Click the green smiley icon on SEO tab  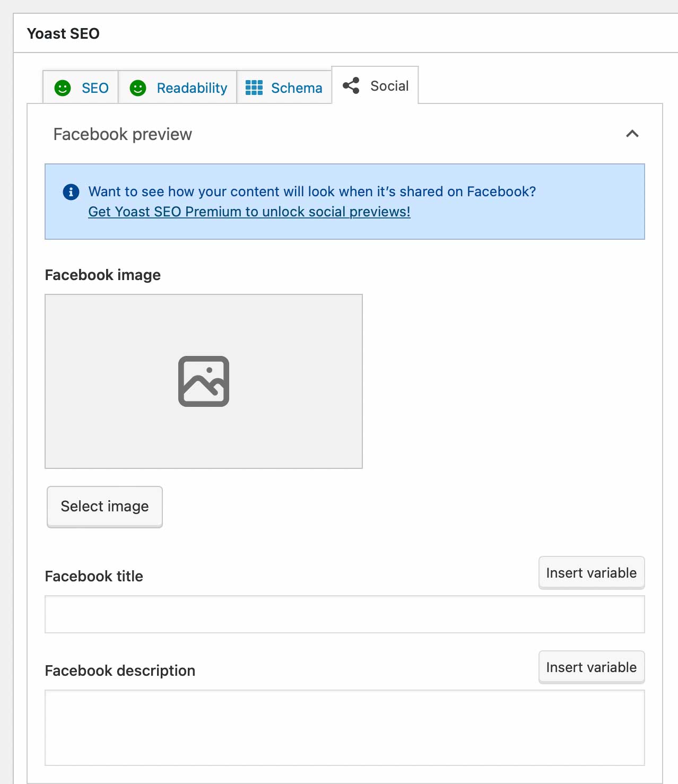(64, 88)
